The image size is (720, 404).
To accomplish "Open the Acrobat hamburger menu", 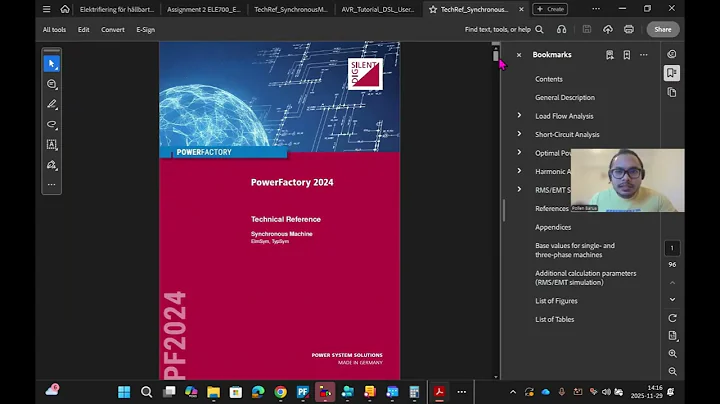I will (x=46, y=9).
